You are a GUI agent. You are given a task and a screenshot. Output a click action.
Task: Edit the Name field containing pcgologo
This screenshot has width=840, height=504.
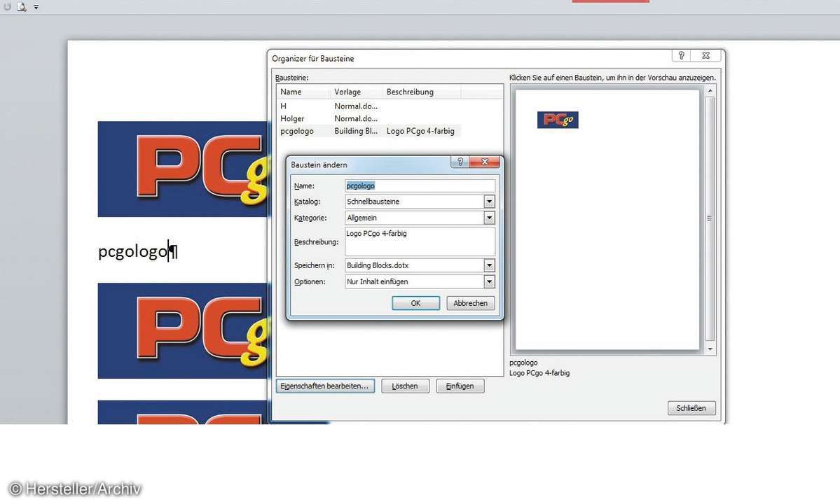[x=420, y=185]
